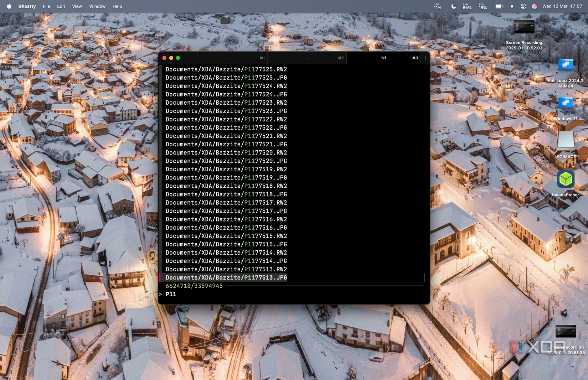Select the Windows 11 desktop icon

(x=566, y=108)
